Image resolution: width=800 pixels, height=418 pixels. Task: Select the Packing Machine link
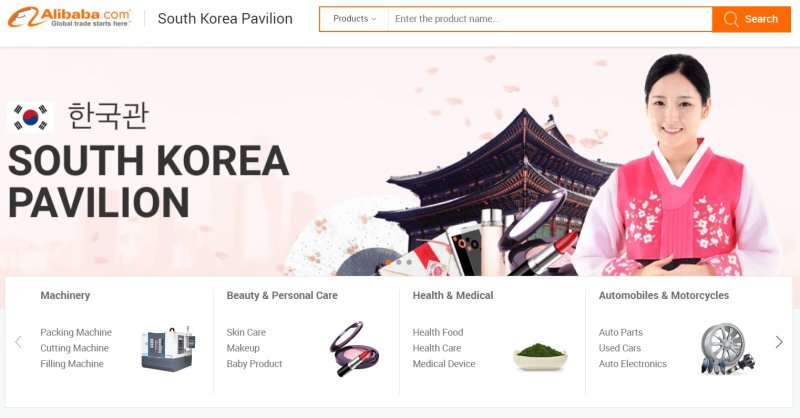(x=76, y=332)
